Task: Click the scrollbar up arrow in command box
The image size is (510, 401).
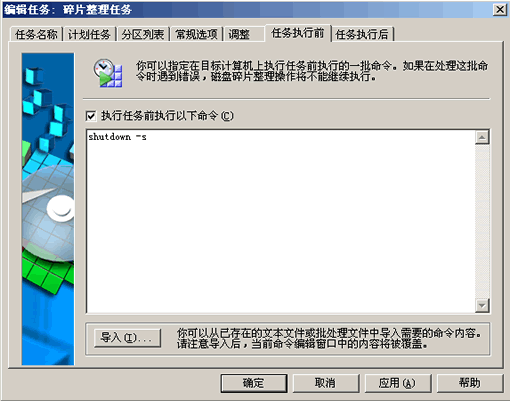Action: (x=482, y=137)
